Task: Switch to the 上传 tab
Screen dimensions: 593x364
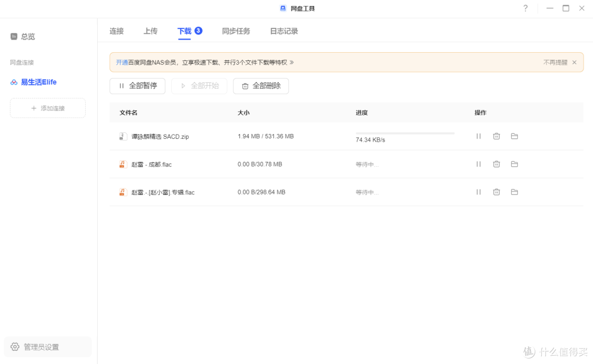Action: (150, 31)
